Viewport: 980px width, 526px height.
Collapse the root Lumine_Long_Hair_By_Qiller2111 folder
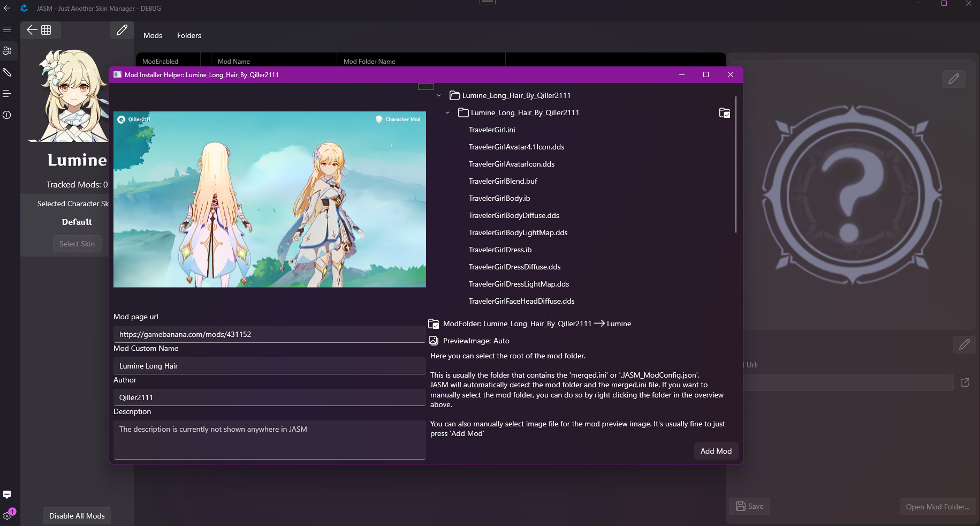point(439,96)
